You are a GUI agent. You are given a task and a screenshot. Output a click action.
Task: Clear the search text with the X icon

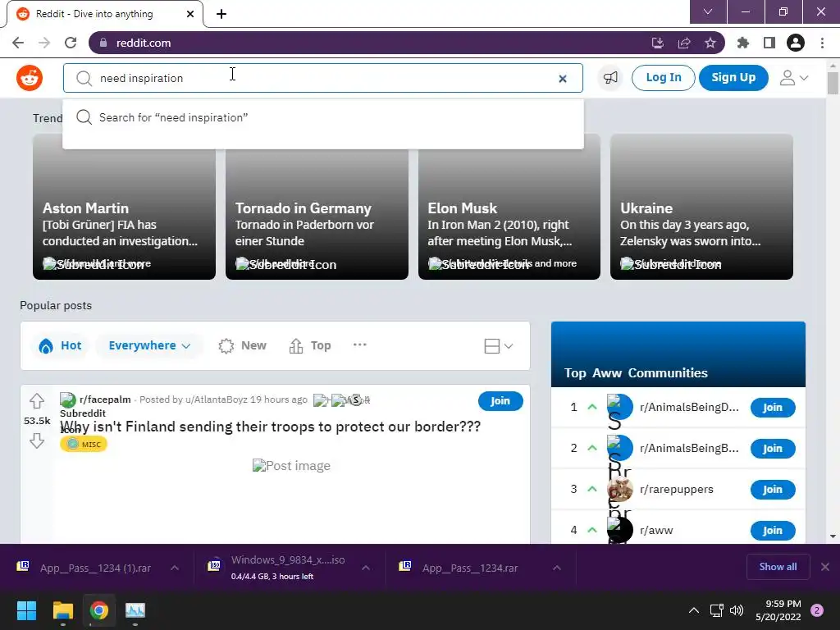coord(563,79)
